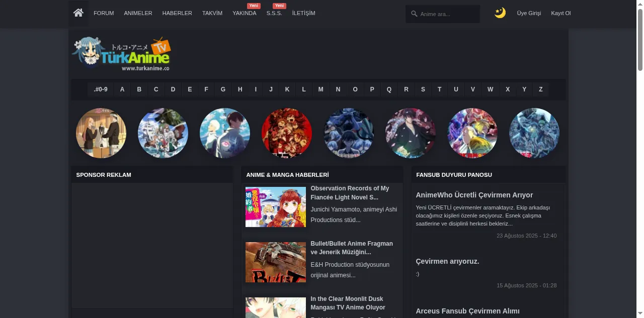Viewport: 644px width, 318px height.
Task: Select letter H in alphabet filter
Action: pos(240,89)
